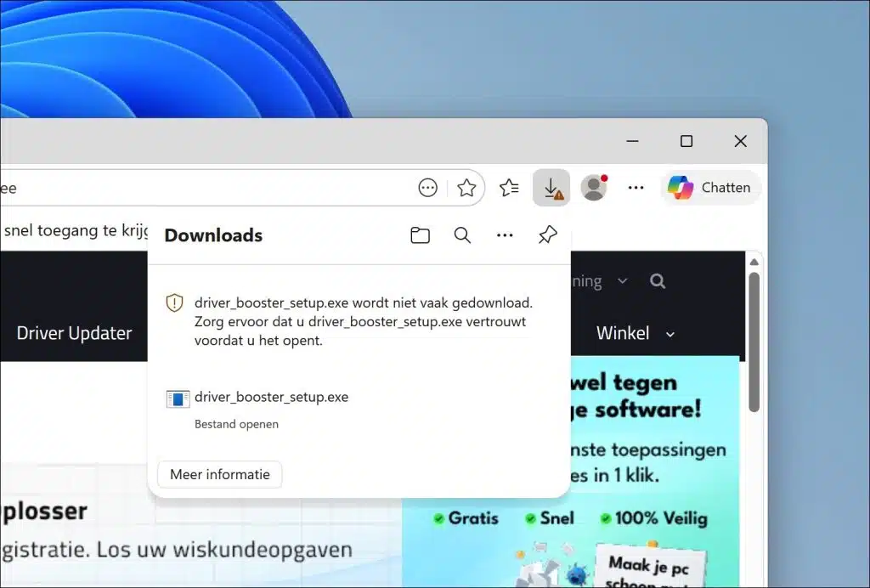Click Bestand openen link
This screenshot has width=870, height=588.
click(236, 424)
